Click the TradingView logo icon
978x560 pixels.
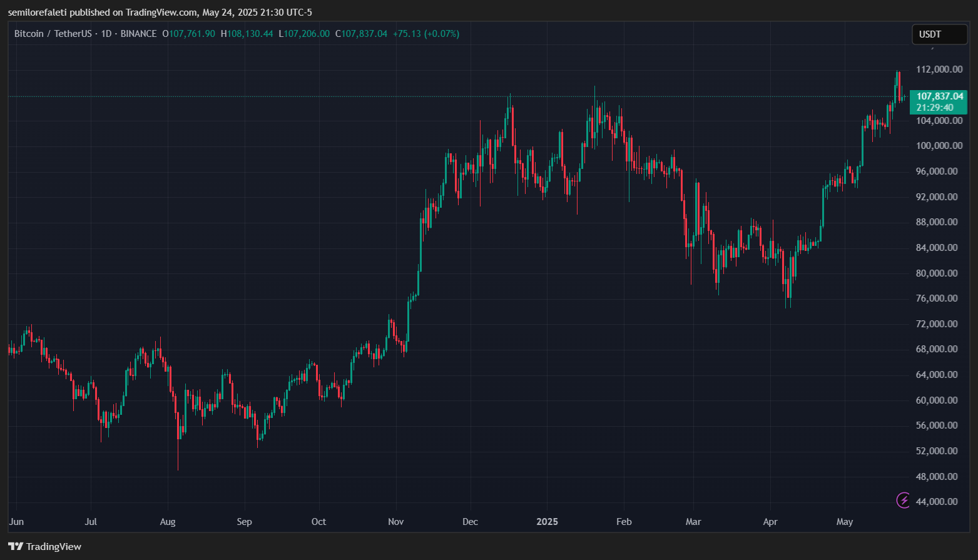tap(16, 546)
